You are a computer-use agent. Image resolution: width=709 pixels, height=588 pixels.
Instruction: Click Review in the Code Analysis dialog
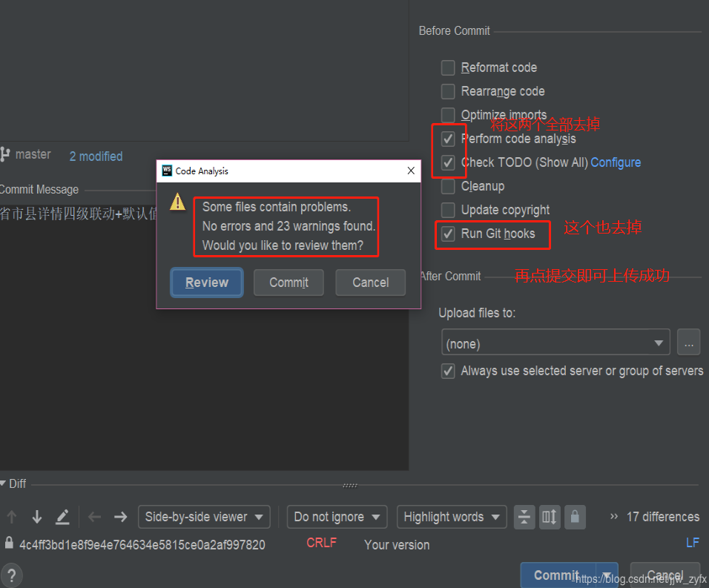click(206, 283)
